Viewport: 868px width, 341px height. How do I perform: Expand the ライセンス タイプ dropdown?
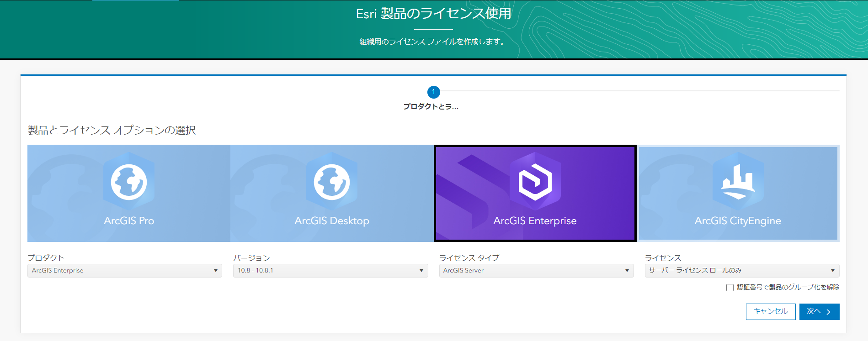[536, 271]
